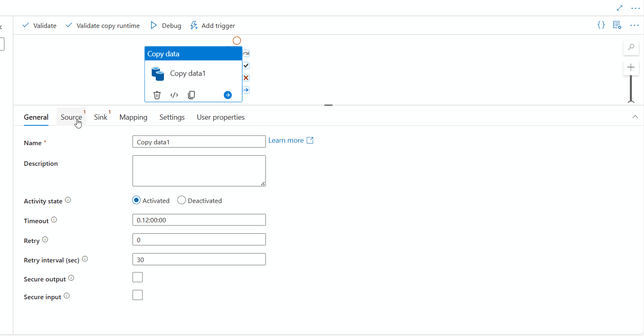Enable the Secure output checkbox

click(x=138, y=277)
